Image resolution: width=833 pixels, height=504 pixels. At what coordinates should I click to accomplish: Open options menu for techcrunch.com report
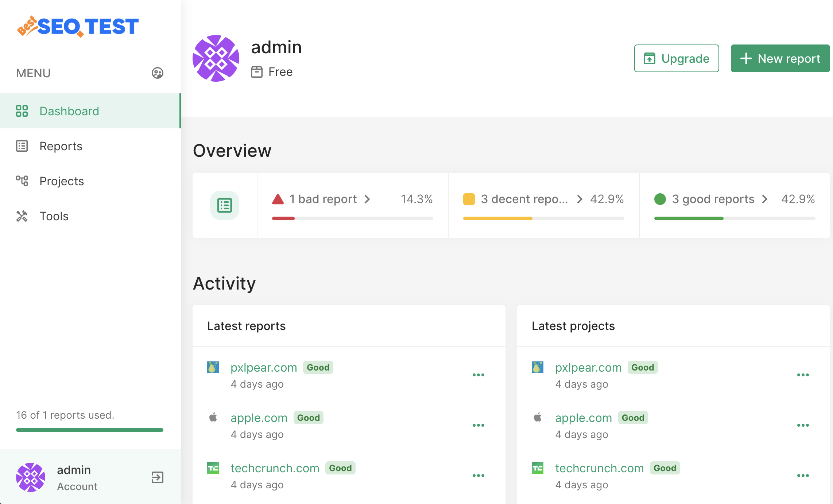[x=478, y=476]
